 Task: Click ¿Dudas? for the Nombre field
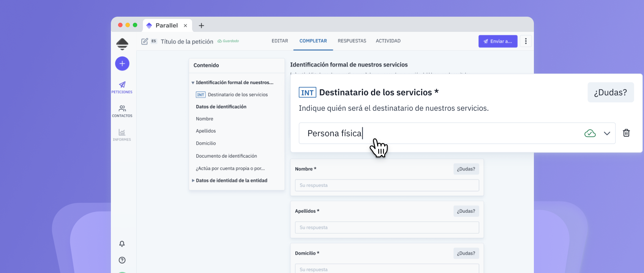point(466,169)
